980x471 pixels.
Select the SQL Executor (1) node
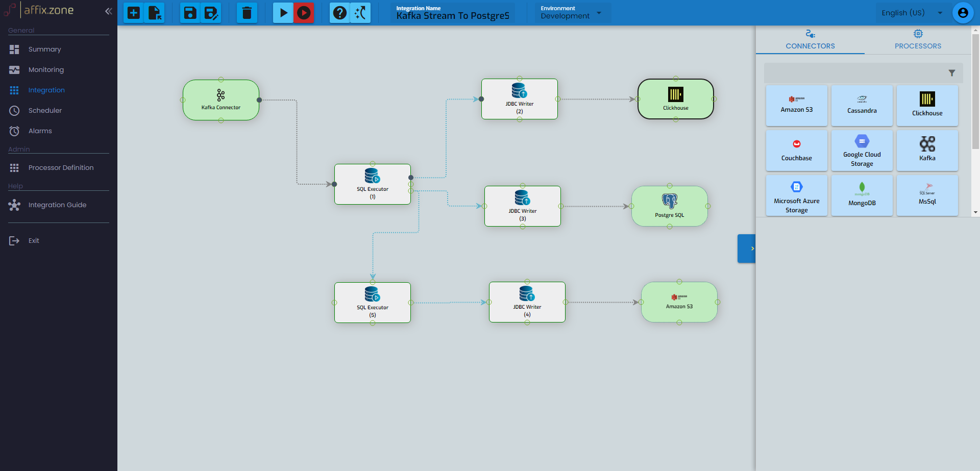coord(373,184)
